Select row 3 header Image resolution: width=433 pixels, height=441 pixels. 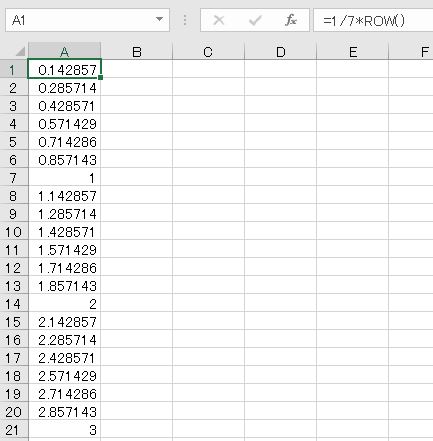(14, 105)
